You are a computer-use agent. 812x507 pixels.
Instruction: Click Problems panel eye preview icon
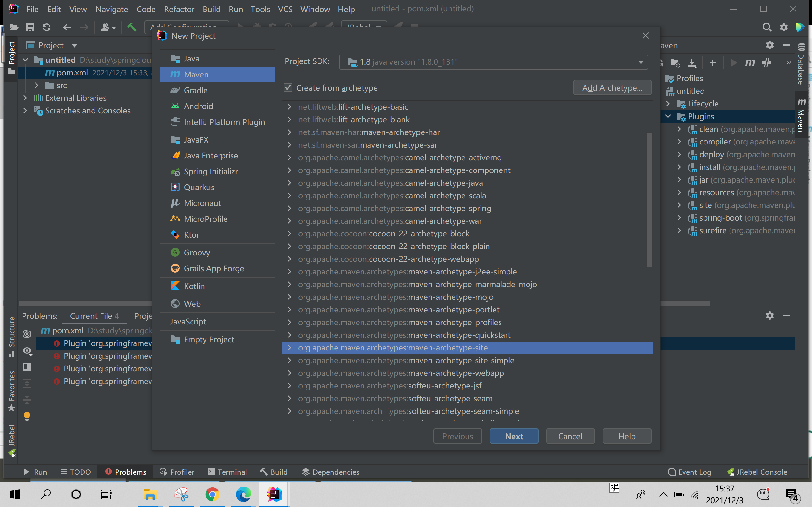27,351
